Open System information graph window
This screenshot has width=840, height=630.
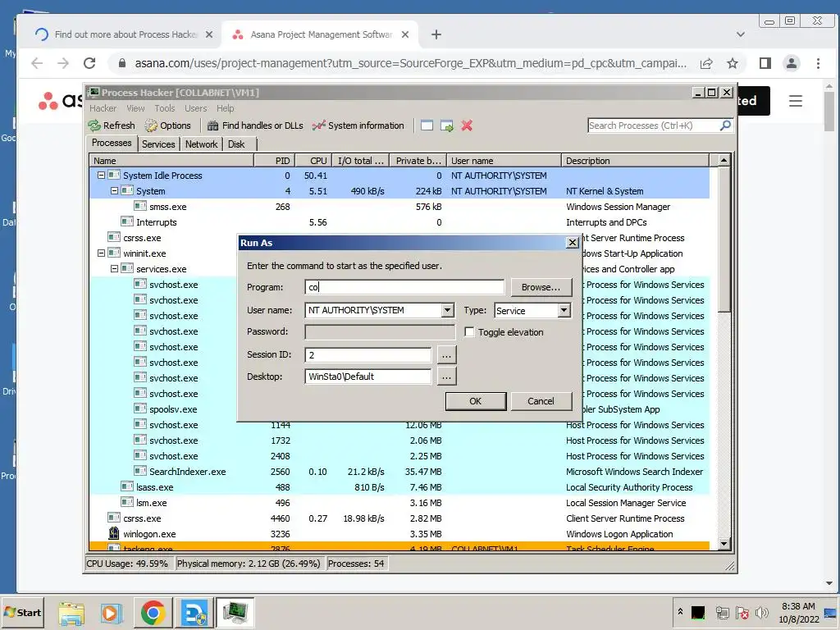tap(358, 126)
